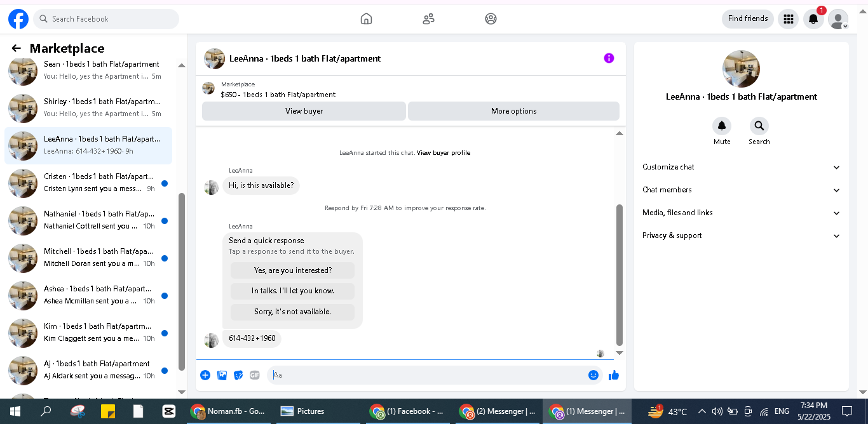Click More options button
Viewport: 868px width, 424px height.
(x=513, y=111)
